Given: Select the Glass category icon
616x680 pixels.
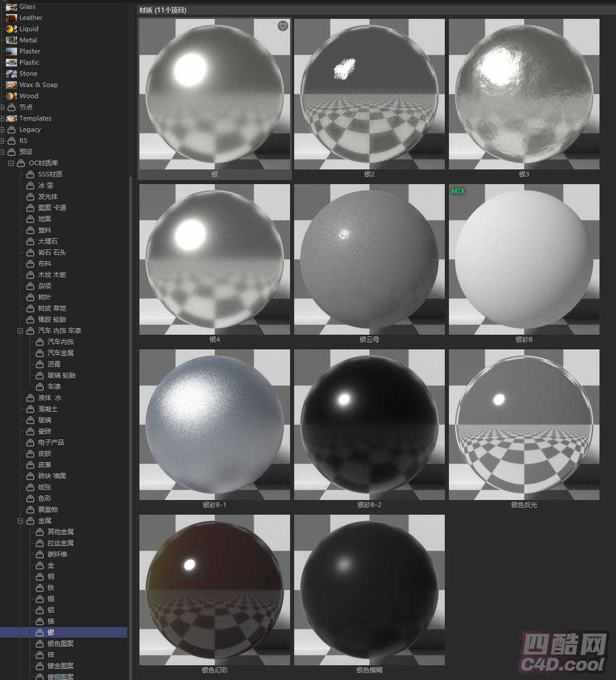Looking at the screenshot, I should point(11,7).
